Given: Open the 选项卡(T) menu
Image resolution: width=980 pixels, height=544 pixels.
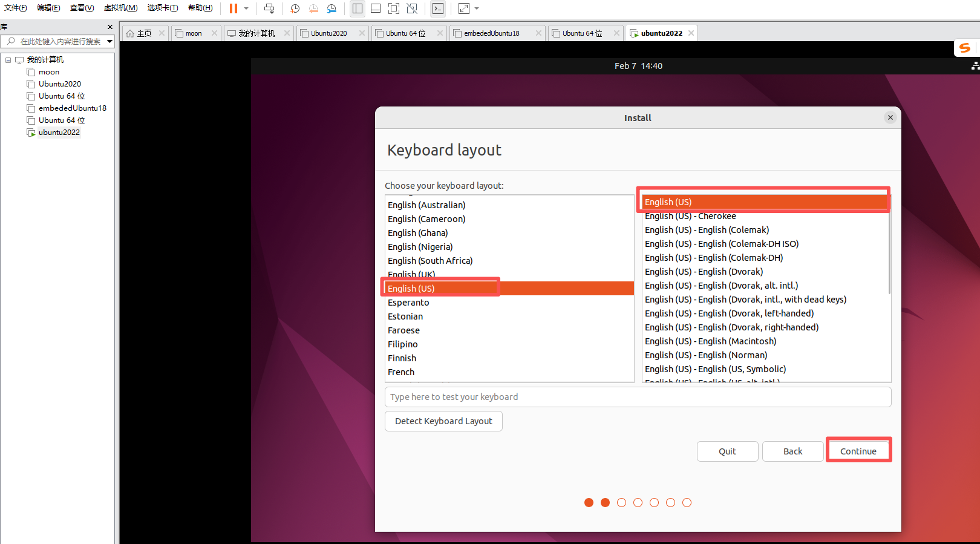Looking at the screenshot, I should pyautogui.click(x=163, y=8).
